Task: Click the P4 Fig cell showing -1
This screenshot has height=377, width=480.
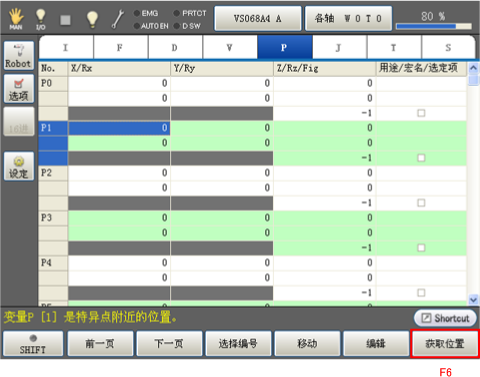Action: click(x=325, y=293)
